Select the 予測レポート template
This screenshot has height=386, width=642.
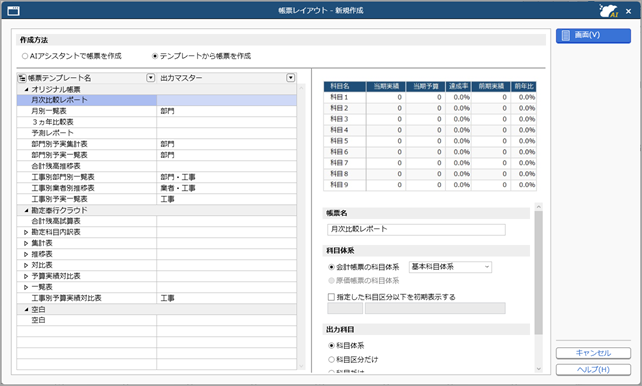pyautogui.click(x=156, y=133)
